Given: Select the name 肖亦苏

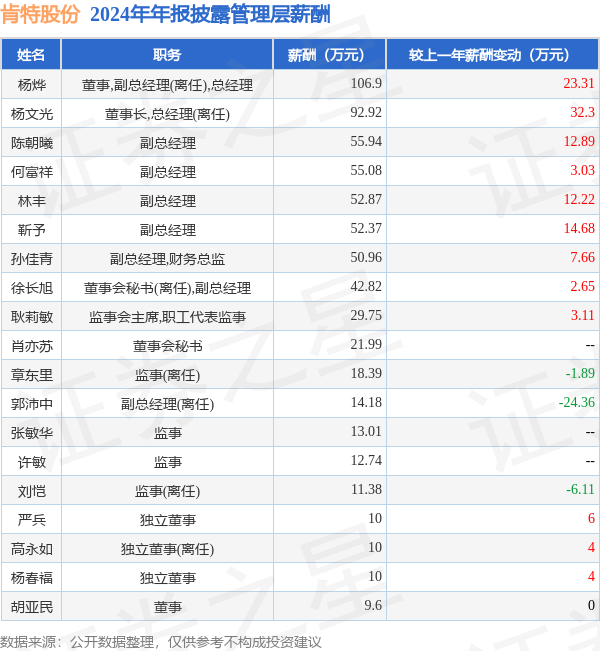Looking at the screenshot, I should coord(32,346).
